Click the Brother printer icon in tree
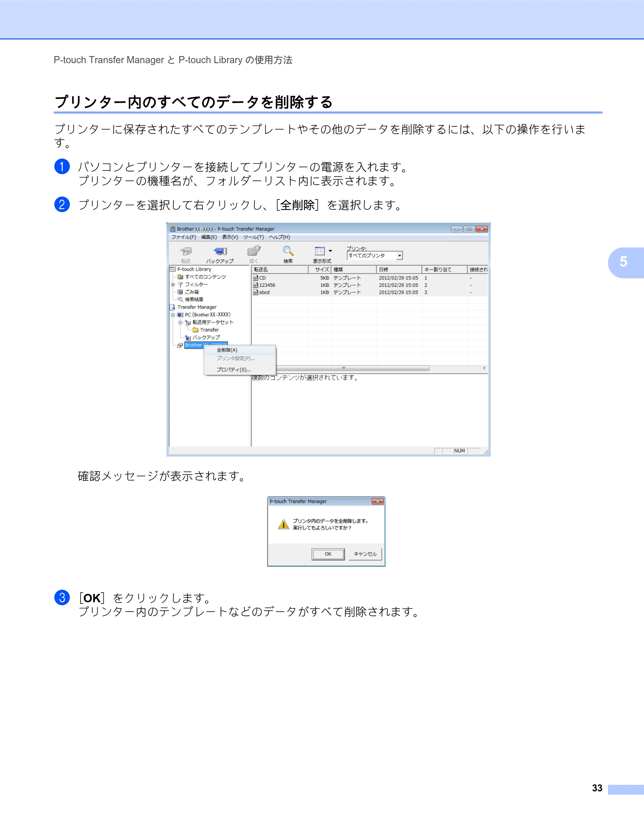Screen dimensions: 644x833 pyautogui.click(x=180, y=345)
